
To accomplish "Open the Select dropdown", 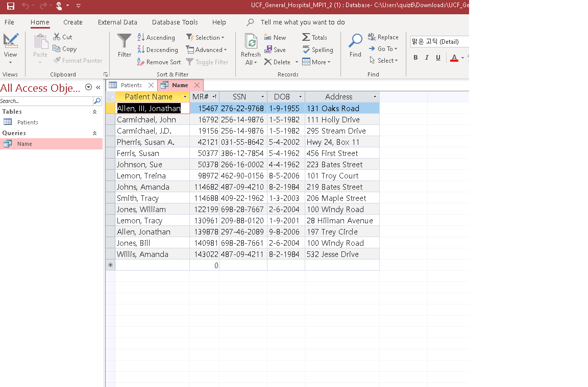I will pos(384,60).
